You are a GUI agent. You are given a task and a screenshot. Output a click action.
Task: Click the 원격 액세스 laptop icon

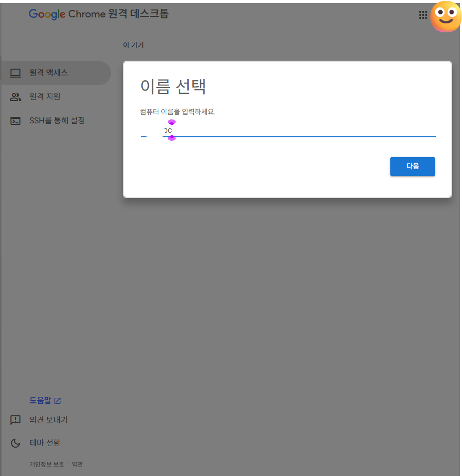(15, 73)
